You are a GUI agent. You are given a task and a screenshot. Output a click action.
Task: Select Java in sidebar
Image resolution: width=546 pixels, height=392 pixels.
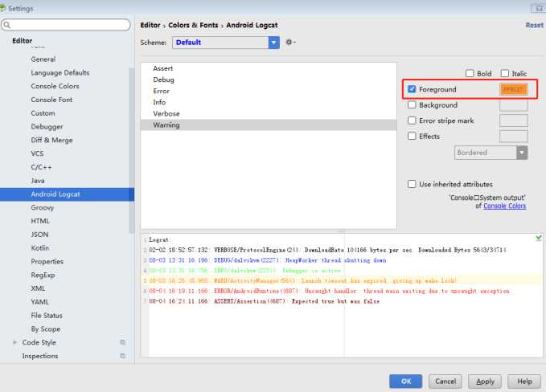[x=38, y=181]
